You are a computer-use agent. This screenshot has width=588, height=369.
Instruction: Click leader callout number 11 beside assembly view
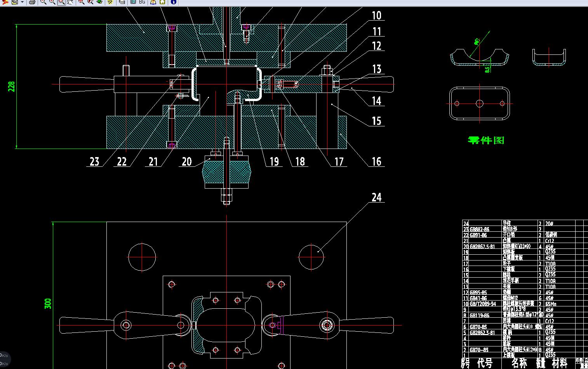377,31
